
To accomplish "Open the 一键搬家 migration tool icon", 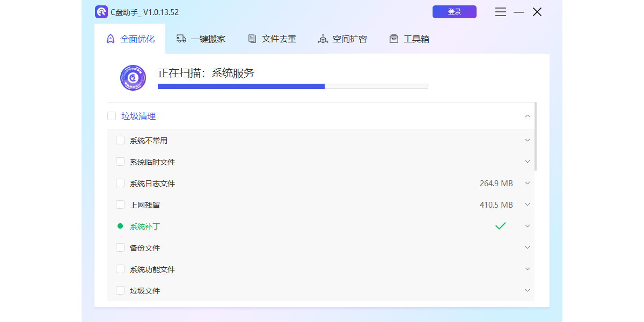I will tap(181, 39).
